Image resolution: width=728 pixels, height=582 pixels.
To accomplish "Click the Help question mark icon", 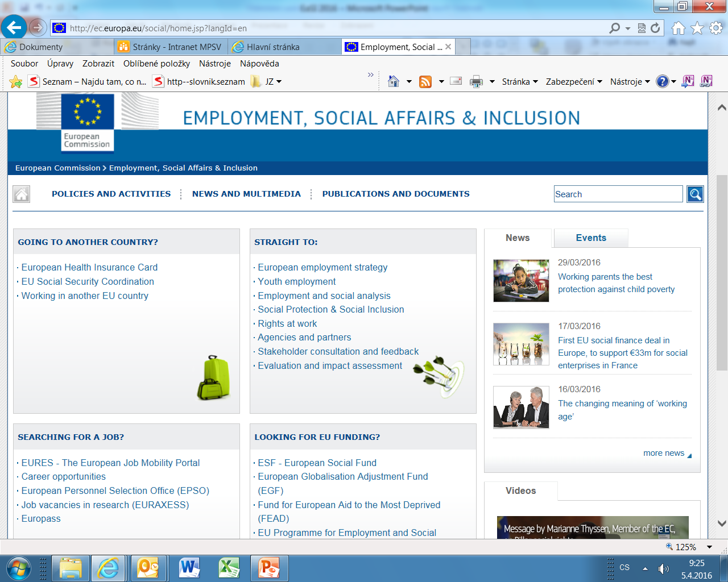I will (x=662, y=81).
